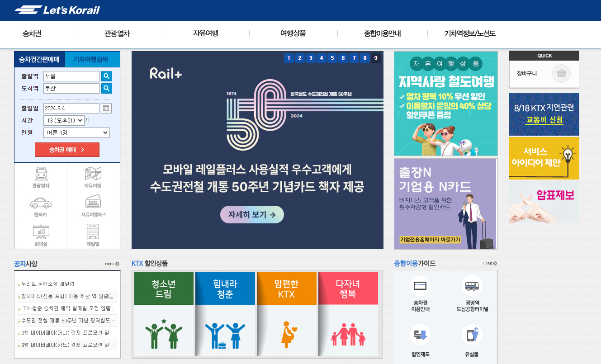601x364 pixels.
Task: Go to banner slide 3
Action: click(x=311, y=58)
